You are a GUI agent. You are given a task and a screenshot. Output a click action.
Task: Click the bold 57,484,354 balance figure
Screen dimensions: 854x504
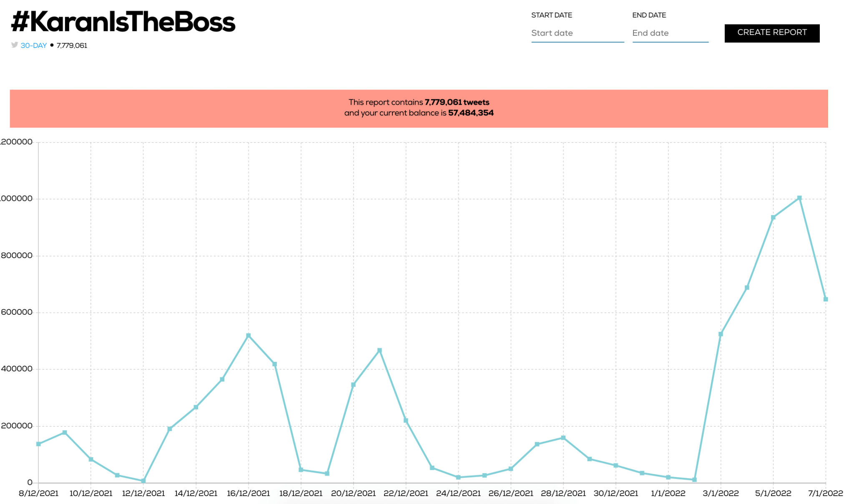pyautogui.click(x=470, y=113)
